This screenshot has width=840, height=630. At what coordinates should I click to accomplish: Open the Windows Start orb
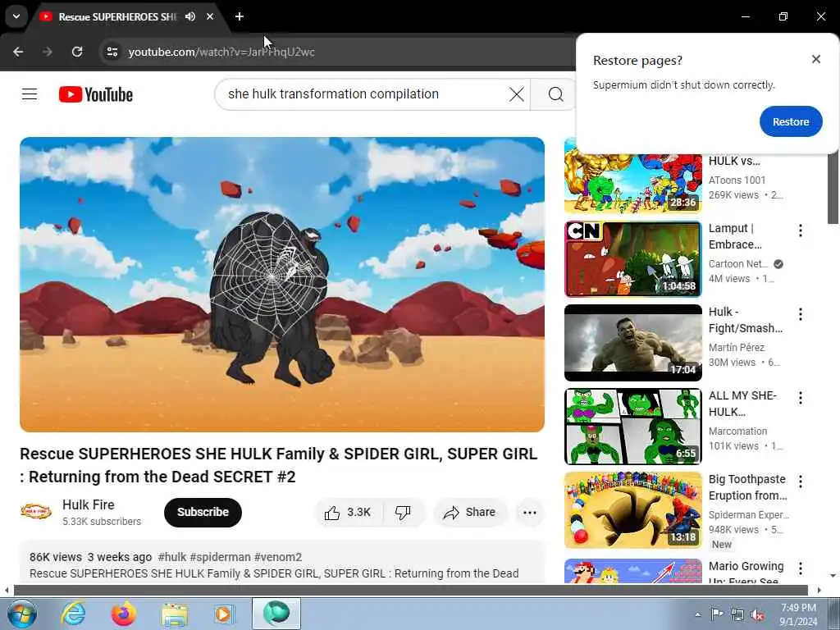(21, 614)
